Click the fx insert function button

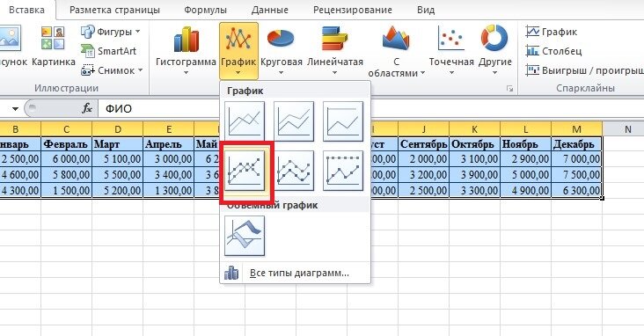click(x=87, y=108)
